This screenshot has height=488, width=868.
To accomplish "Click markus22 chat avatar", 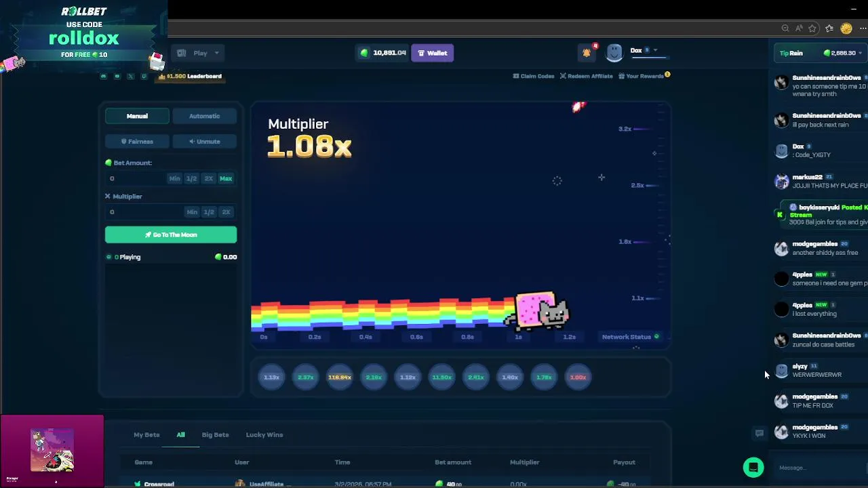I will (781, 181).
